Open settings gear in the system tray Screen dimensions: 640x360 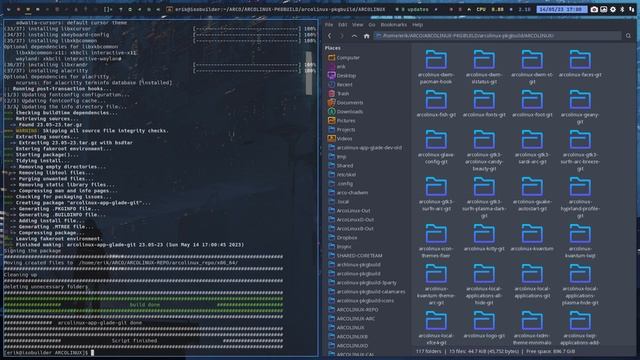[613, 9]
